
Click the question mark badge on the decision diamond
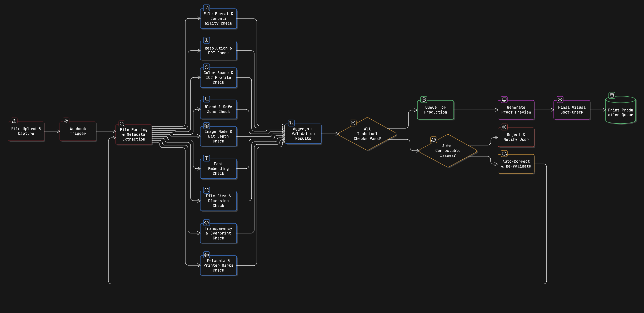click(353, 123)
